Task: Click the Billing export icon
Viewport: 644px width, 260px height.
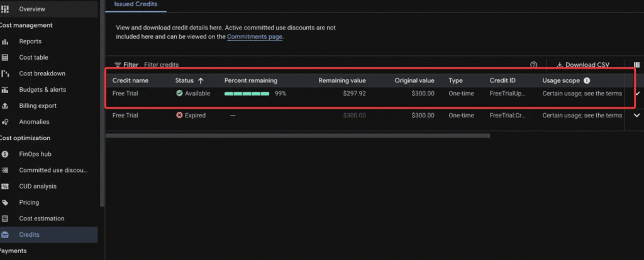Action: (5, 106)
